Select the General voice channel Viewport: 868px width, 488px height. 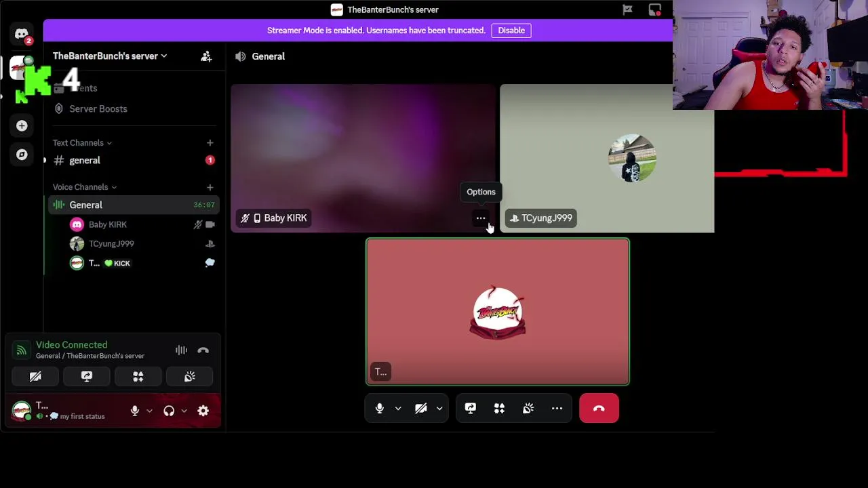click(x=134, y=205)
